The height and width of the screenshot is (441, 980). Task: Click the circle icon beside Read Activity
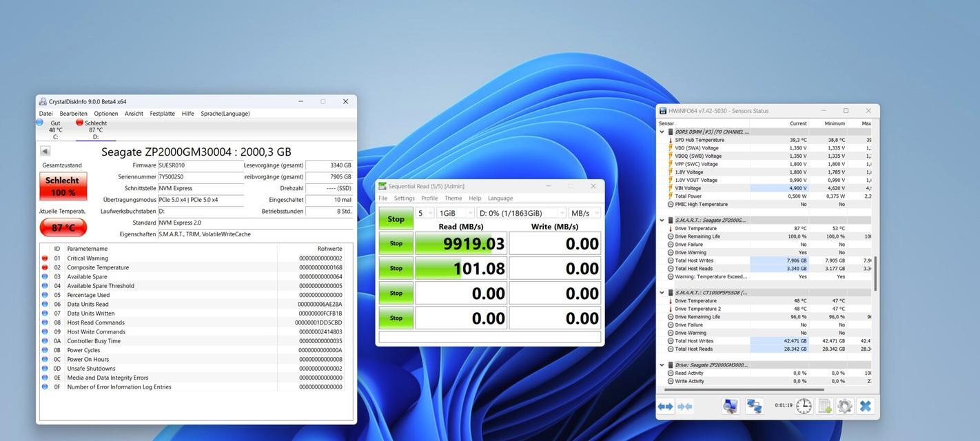pos(671,373)
